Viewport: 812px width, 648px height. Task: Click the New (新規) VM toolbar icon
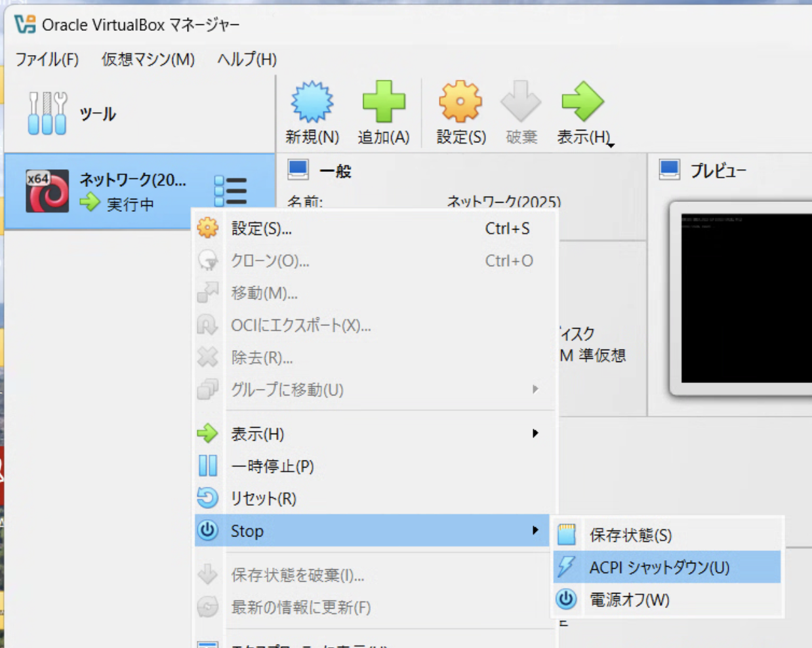tap(312, 102)
